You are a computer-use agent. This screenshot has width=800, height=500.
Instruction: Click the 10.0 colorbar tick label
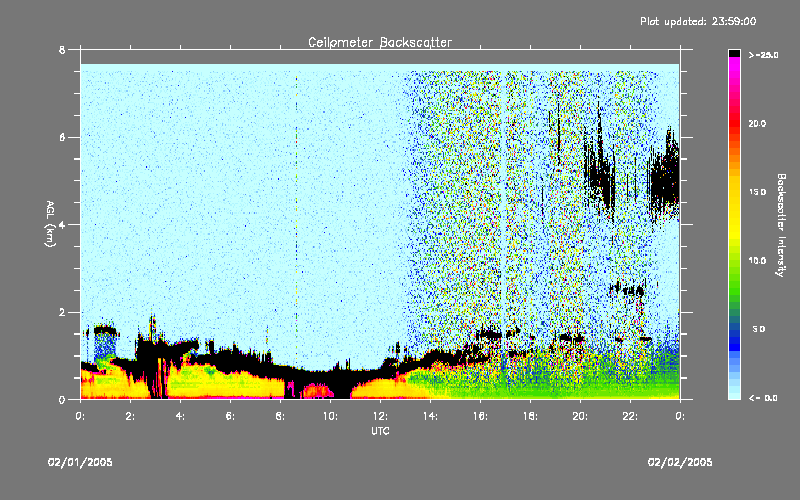(x=757, y=261)
